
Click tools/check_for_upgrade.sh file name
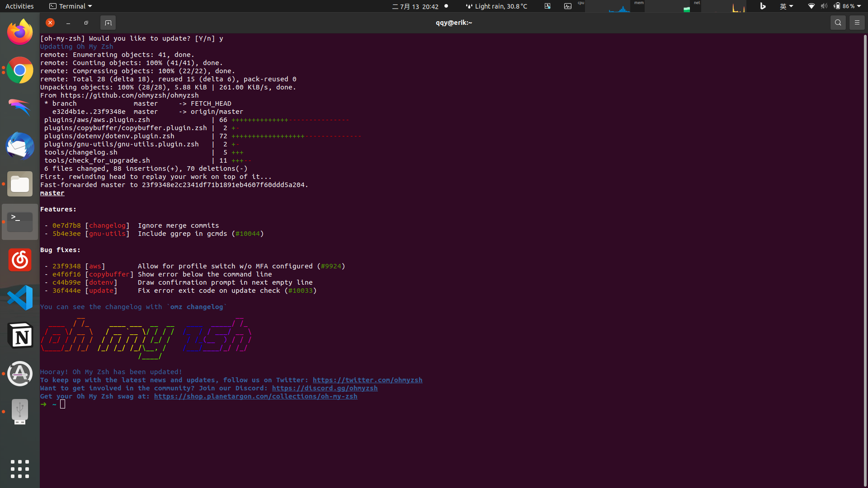click(x=97, y=160)
